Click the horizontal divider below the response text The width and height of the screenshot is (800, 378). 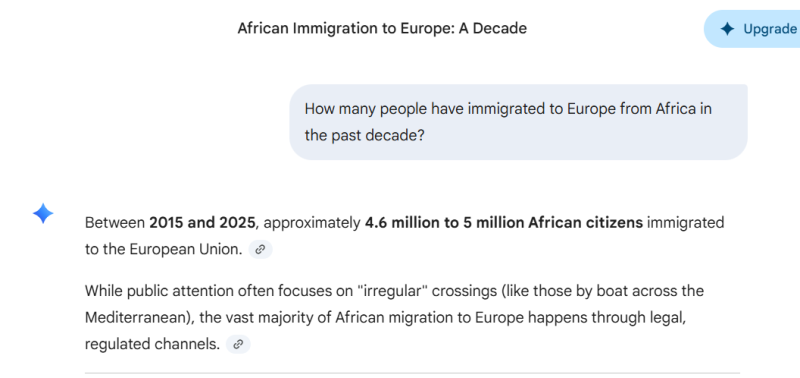[412, 373]
